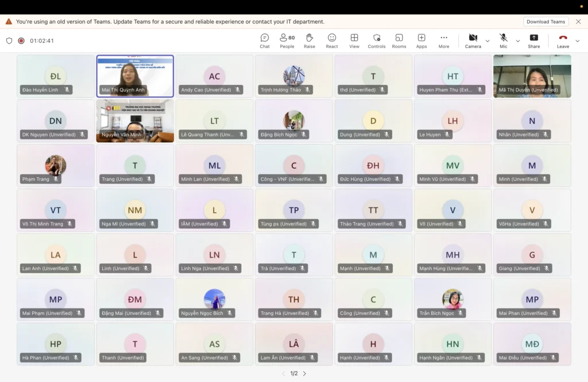The image size is (588, 382).
Task: Open the React emoji menu
Action: (x=332, y=41)
